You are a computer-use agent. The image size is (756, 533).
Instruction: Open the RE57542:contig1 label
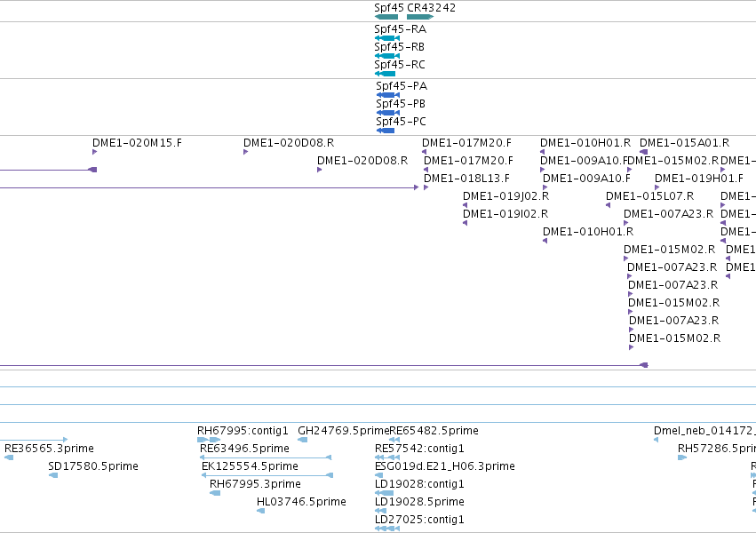click(x=419, y=449)
